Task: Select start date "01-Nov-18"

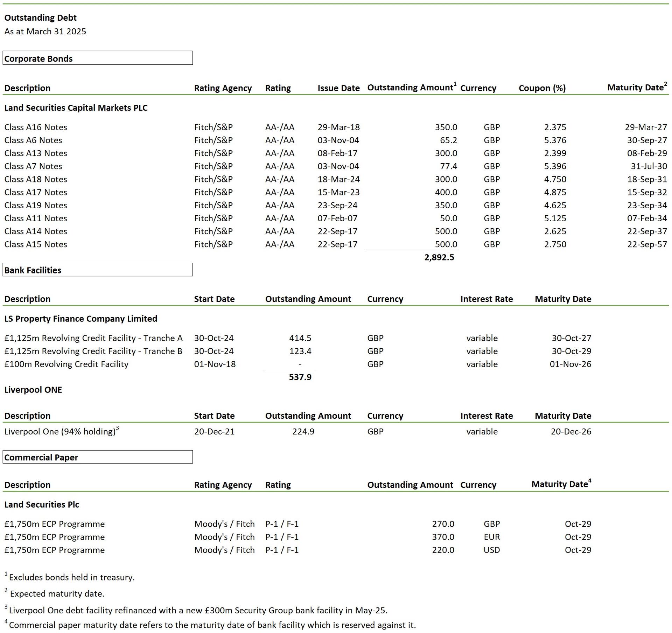Action: pos(215,364)
